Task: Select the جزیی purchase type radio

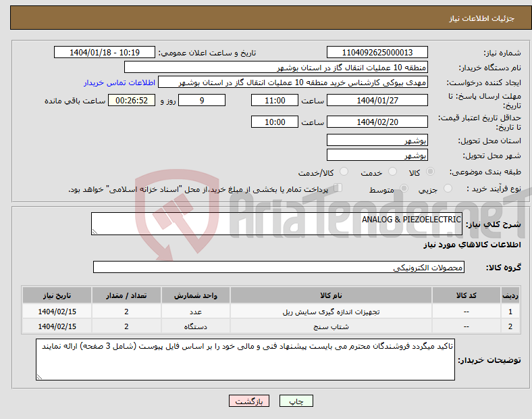Action: (448, 189)
